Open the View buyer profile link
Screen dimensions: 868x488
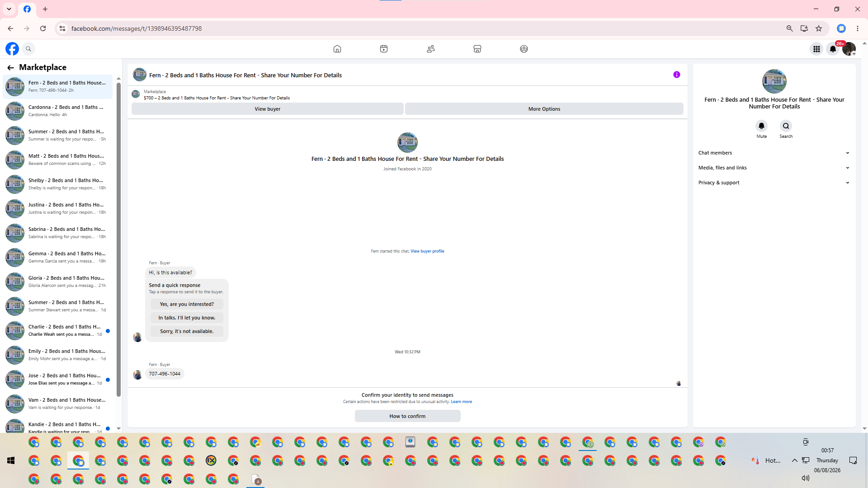[427, 252]
